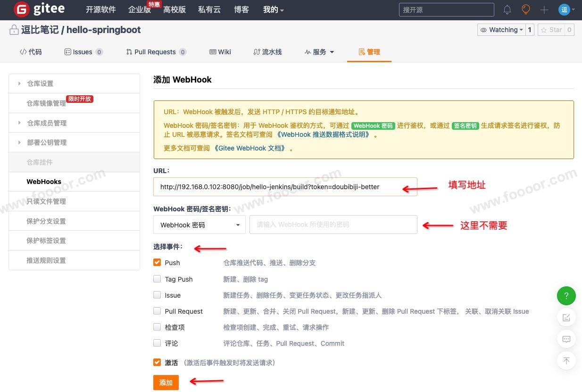582x392 pixels.
Task: Open the WebHook 密码 type dropdown
Action: (200, 225)
